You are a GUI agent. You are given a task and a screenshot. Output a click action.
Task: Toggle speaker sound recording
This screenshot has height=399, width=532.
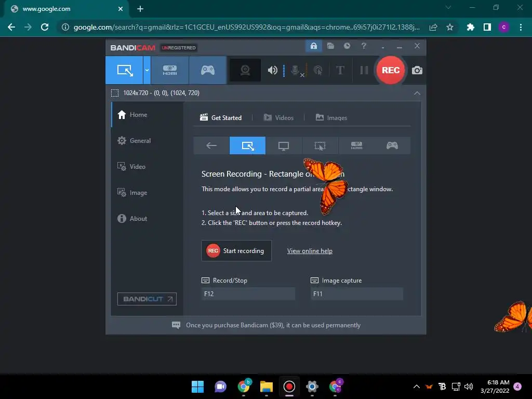272,70
